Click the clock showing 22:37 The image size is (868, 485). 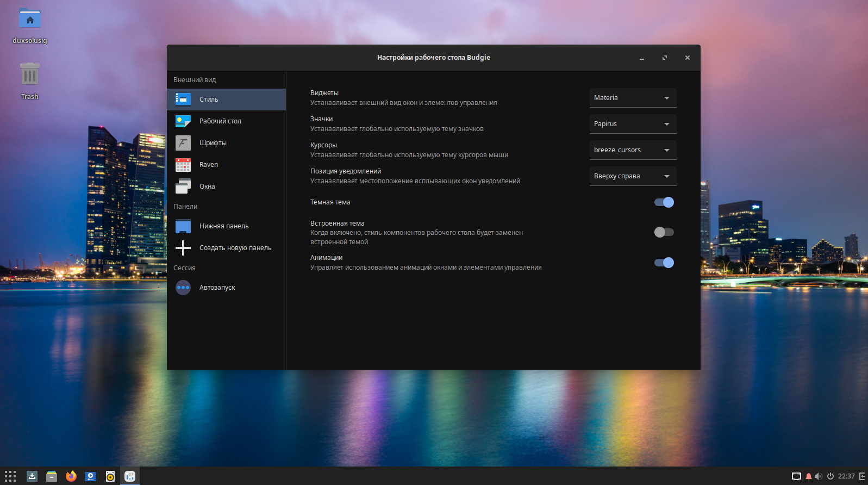pyautogui.click(x=846, y=476)
